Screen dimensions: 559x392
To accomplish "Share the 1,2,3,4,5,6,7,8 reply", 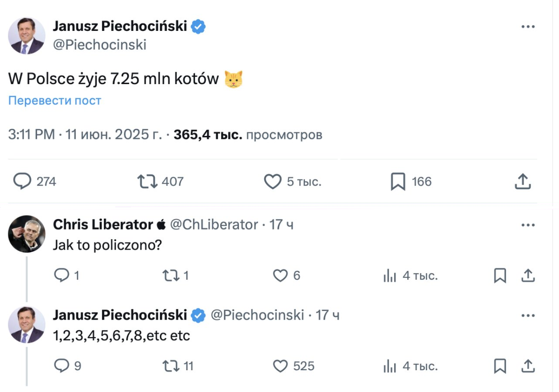I will (x=528, y=366).
